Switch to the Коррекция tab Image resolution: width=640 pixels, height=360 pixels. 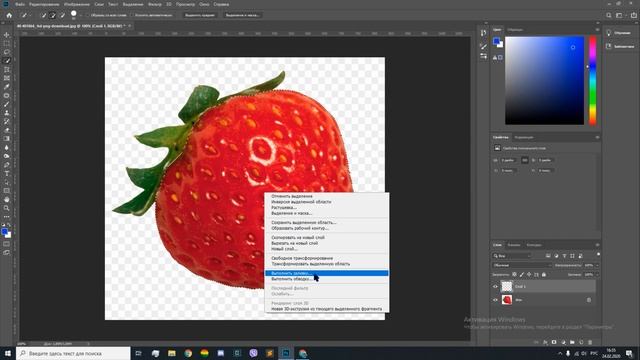[524, 137]
